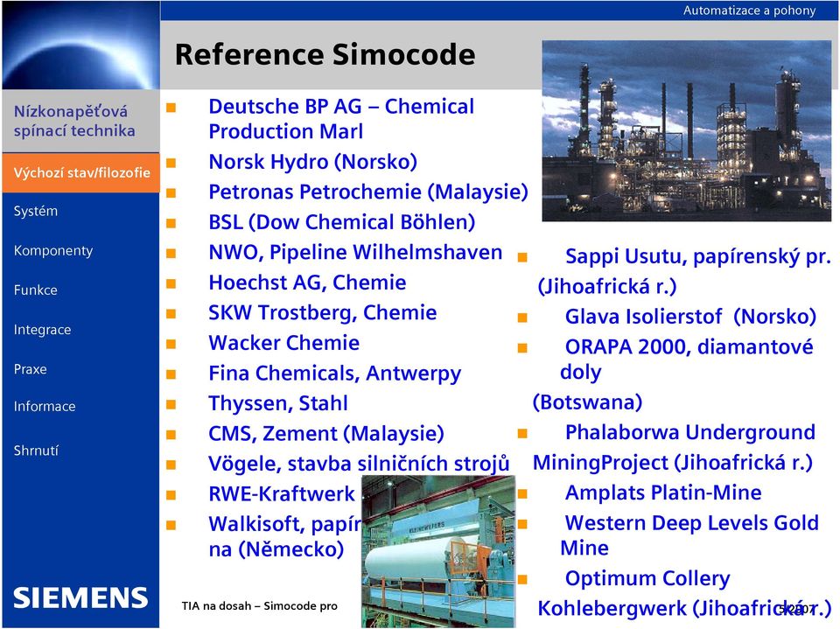Screen dimensions: 840x629
Task: Select the Walkisoft entry
Action: (285, 536)
